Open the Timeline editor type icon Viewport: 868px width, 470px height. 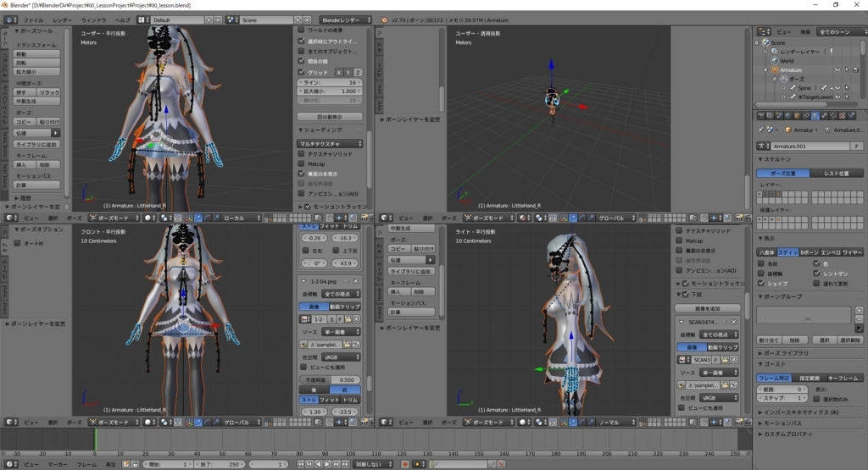(10, 464)
